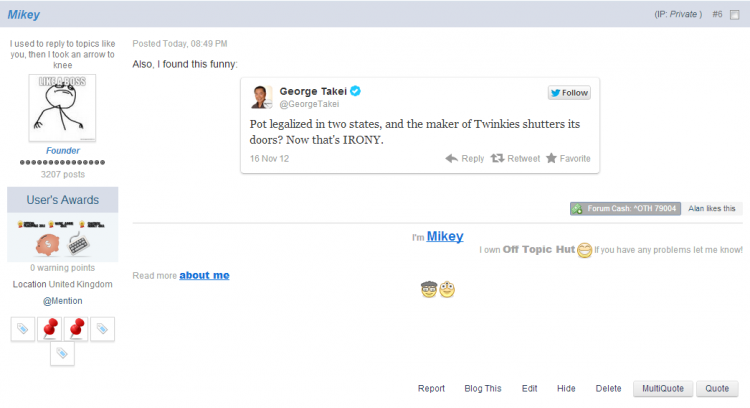
Task: Open George Takei's avatar picture
Action: [262, 97]
